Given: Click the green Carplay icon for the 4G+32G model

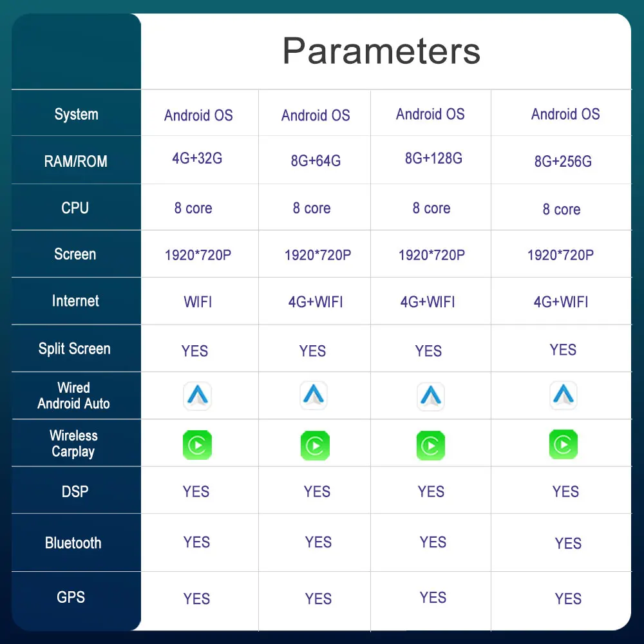Looking at the screenshot, I should click(x=197, y=445).
